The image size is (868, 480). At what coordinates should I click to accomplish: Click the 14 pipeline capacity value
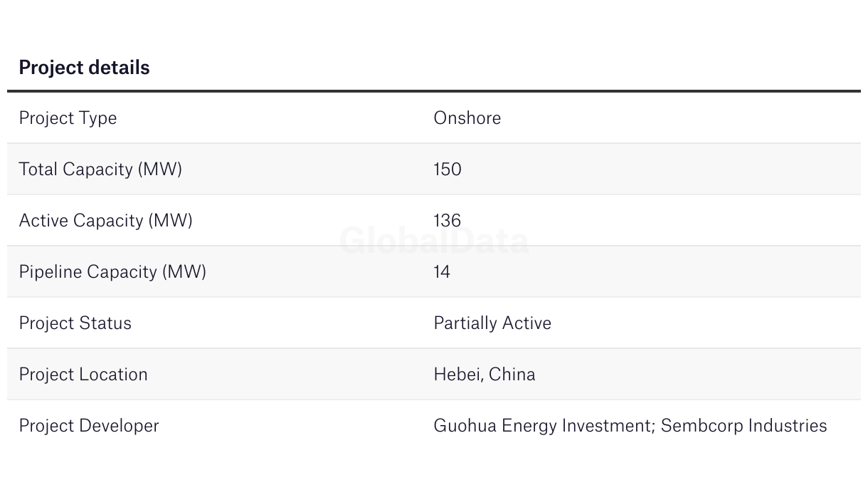[x=442, y=271]
